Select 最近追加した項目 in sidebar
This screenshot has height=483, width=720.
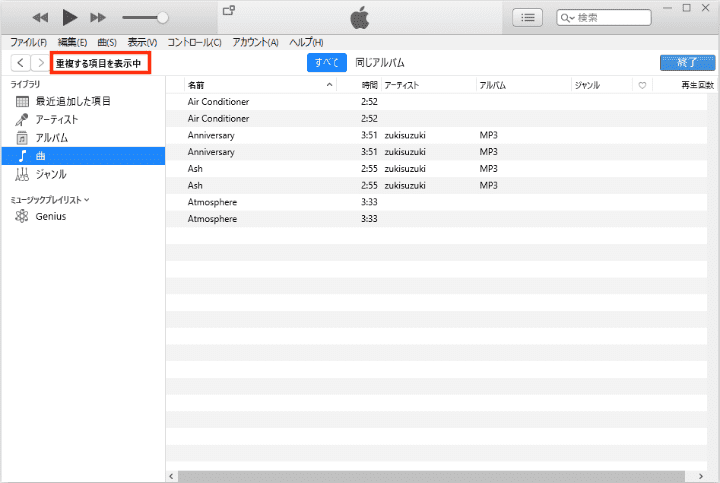[x=73, y=102]
